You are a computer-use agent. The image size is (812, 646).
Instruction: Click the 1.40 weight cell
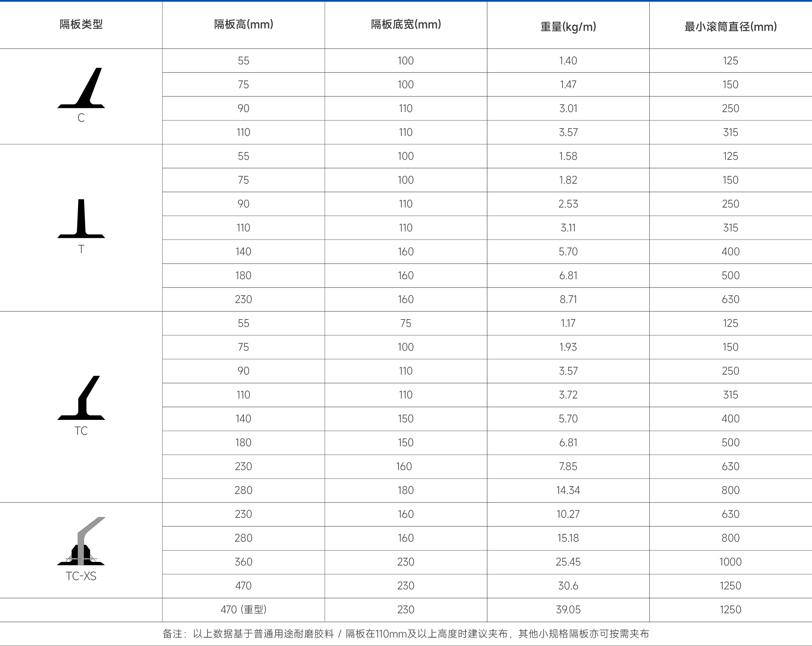point(568,61)
